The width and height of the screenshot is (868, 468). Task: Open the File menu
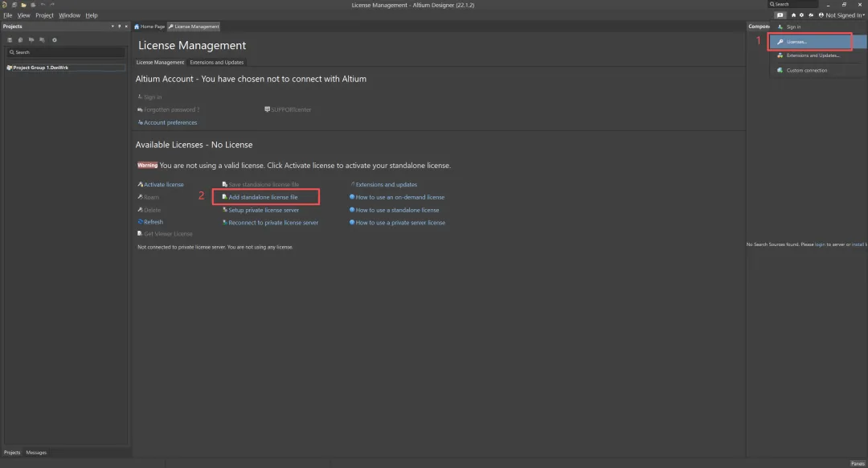pyautogui.click(x=8, y=15)
